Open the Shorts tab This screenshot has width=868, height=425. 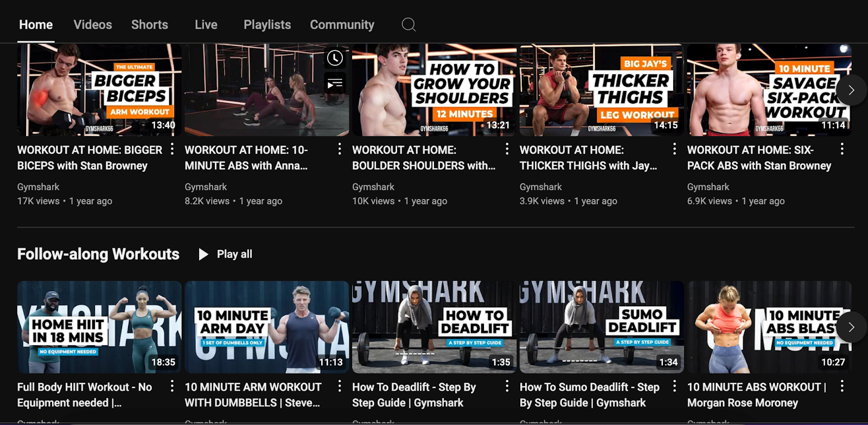coord(150,25)
